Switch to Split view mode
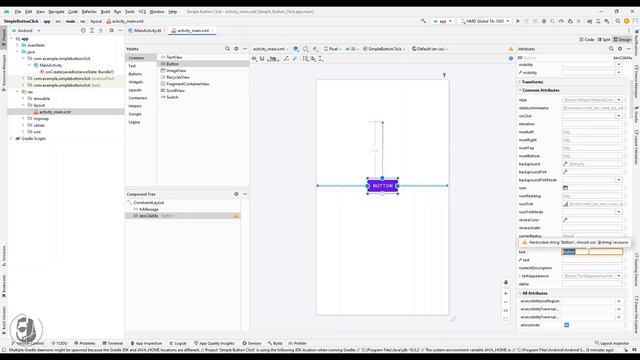 click(604, 40)
